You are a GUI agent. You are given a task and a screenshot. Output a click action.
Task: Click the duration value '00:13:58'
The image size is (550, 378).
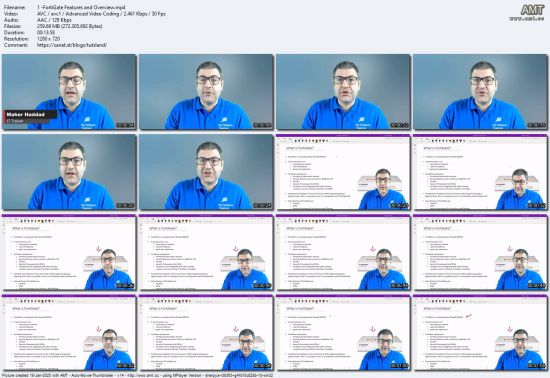[46, 33]
